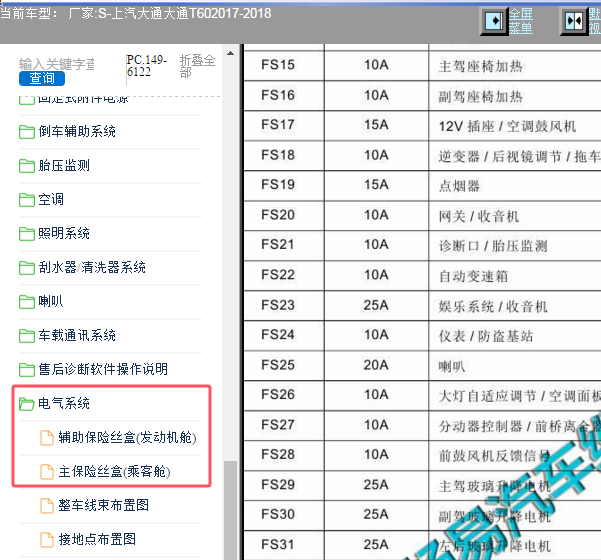Open the 全屏菜单 link

coord(521,21)
